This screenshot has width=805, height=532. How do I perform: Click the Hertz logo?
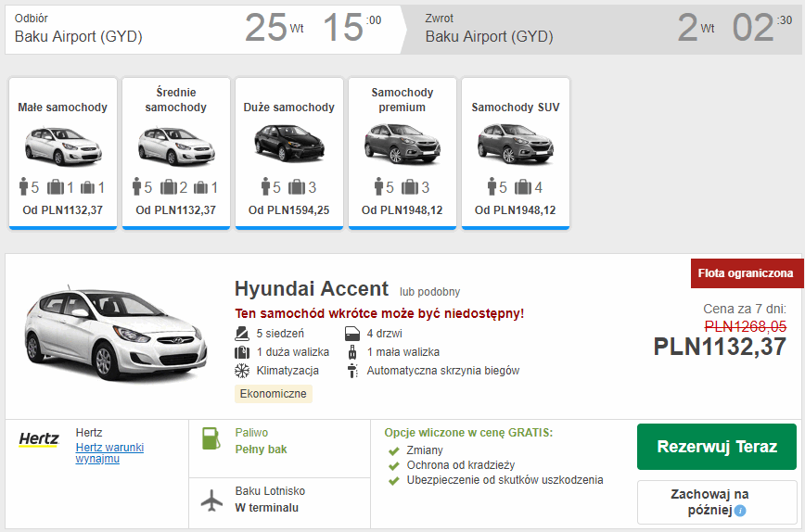click(39, 440)
